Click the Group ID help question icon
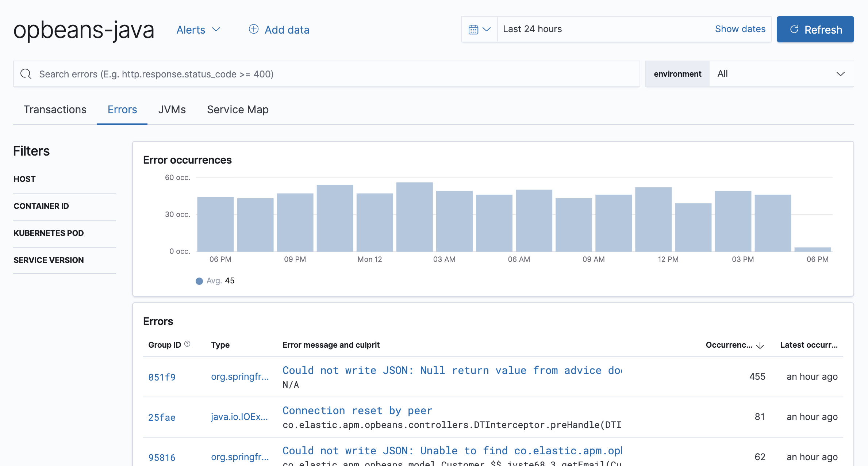Image resolution: width=868 pixels, height=466 pixels. (x=187, y=344)
